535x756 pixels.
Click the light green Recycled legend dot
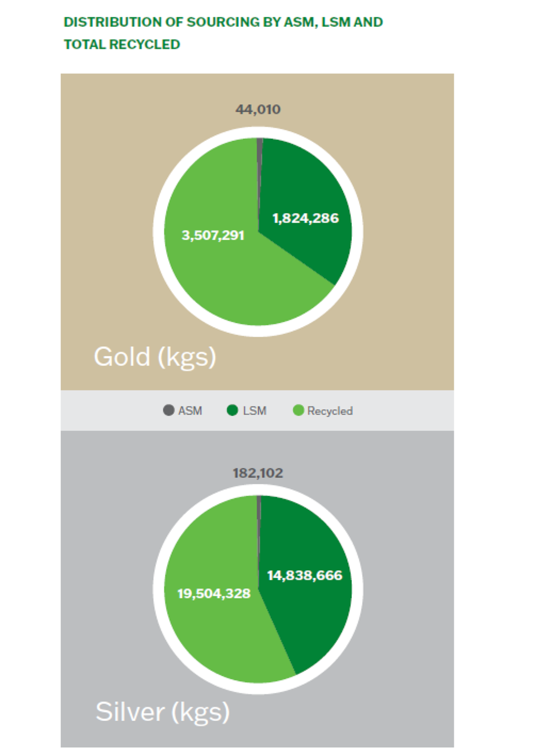298,410
